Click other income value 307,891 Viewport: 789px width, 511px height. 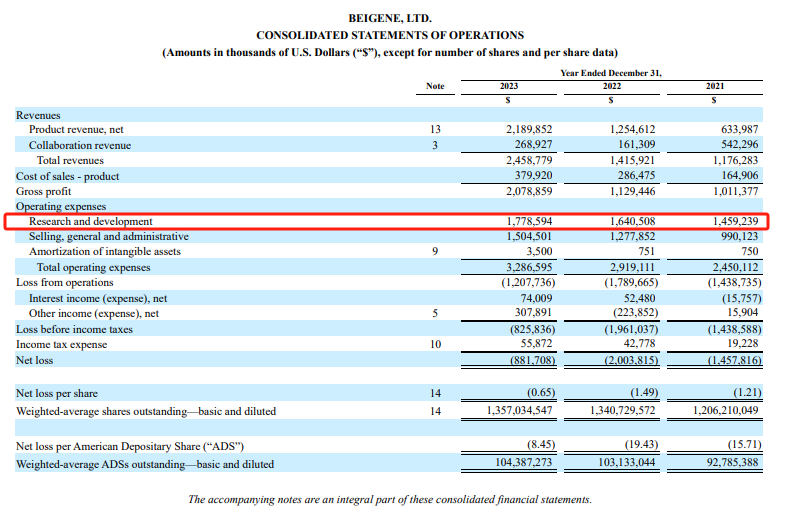533,313
